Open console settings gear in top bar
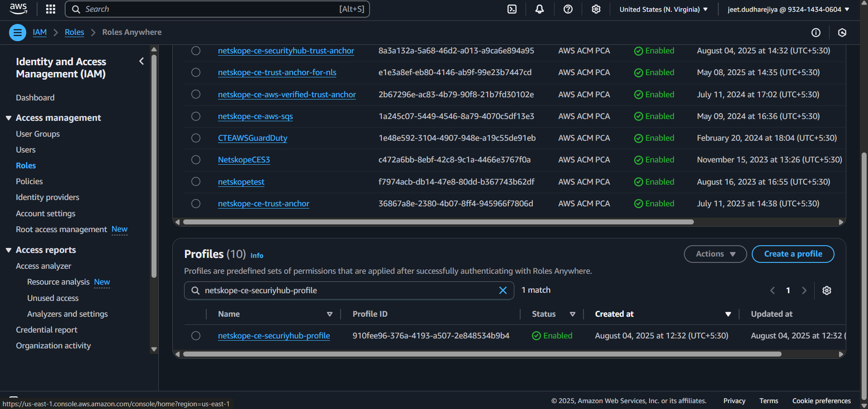Viewport: 868px width, 409px height. pyautogui.click(x=596, y=9)
